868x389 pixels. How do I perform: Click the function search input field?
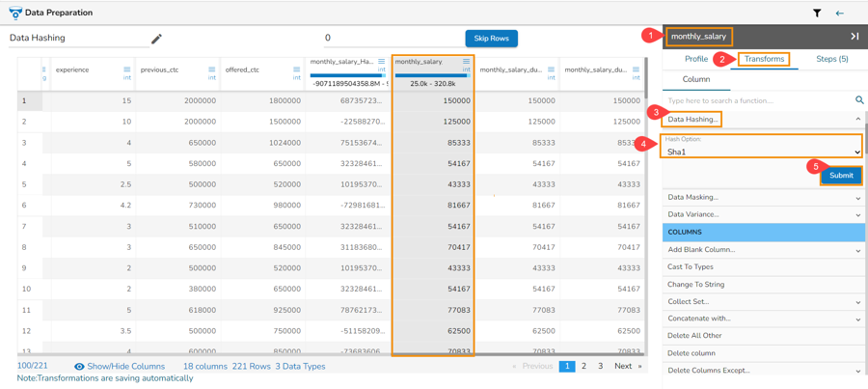pyautogui.click(x=757, y=100)
